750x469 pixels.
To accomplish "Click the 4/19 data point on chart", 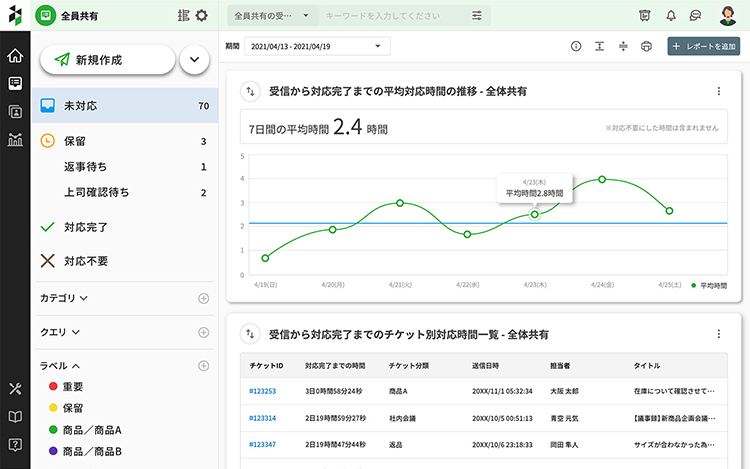I will click(x=265, y=258).
